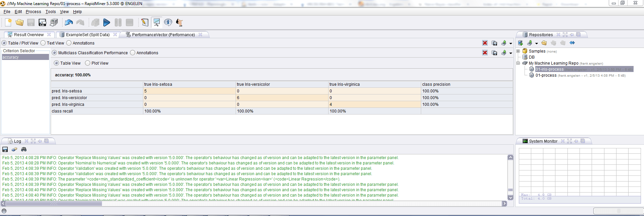Select accuracy in Criterion Selector list
This screenshot has height=216, width=644.
tap(25, 57)
